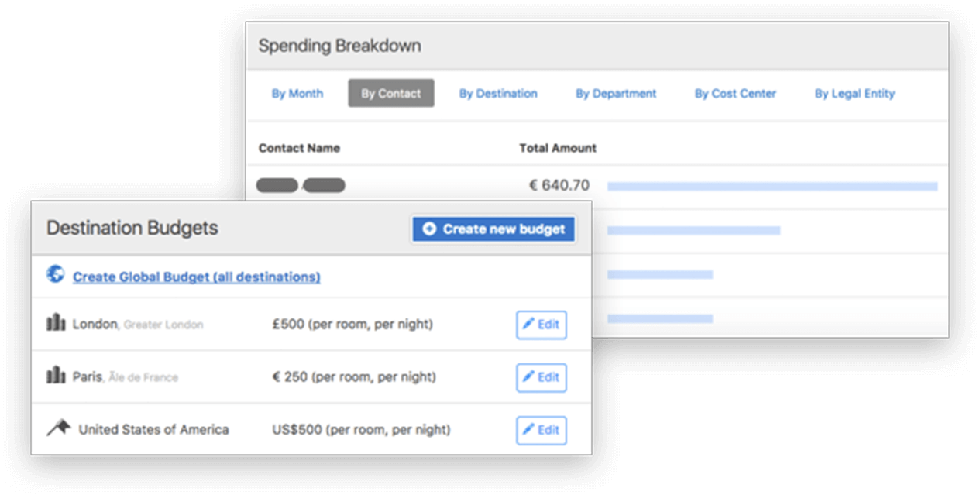Click the Total Amount column header
Image resolution: width=980 pixels, height=495 pixels.
coord(558,148)
